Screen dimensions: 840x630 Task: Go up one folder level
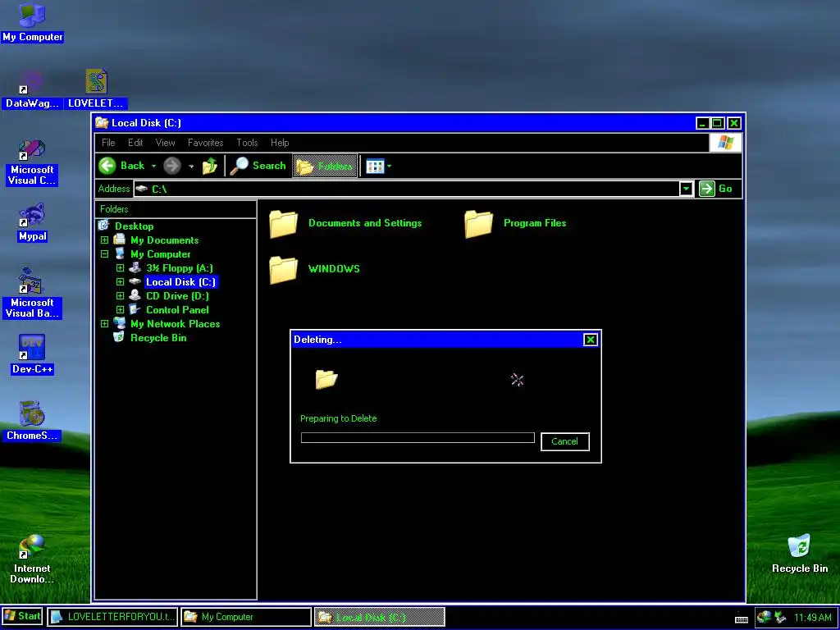point(210,166)
